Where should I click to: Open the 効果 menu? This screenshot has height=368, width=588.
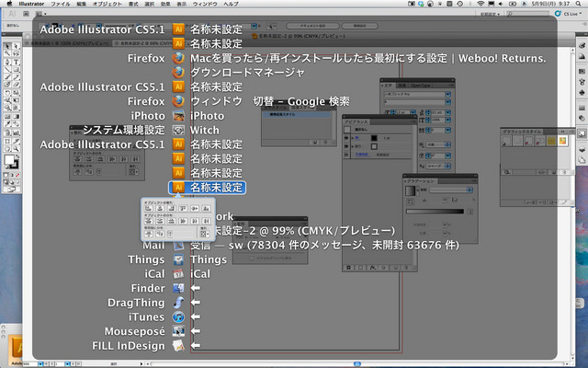point(165,4)
